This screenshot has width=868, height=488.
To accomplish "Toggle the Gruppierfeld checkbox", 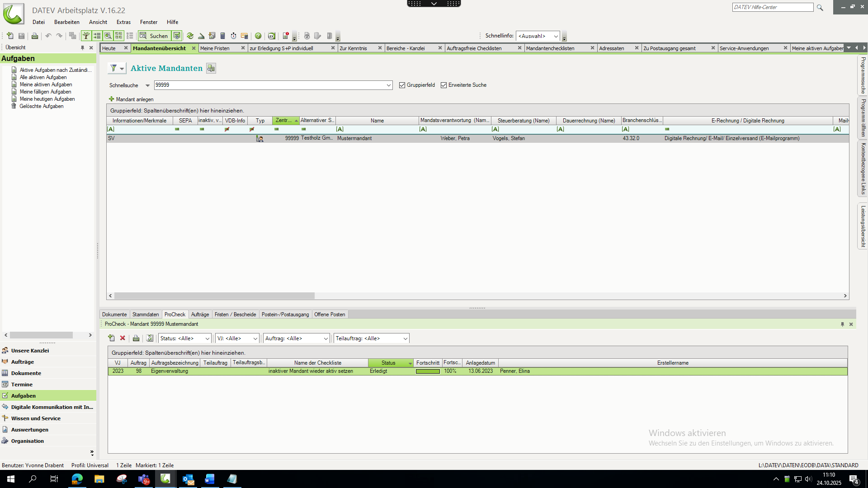I will 402,85.
